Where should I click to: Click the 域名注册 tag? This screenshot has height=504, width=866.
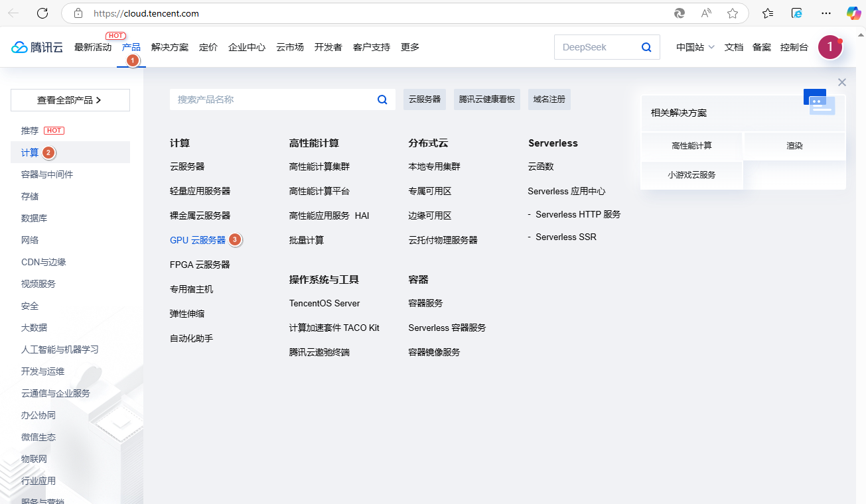pyautogui.click(x=549, y=99)
